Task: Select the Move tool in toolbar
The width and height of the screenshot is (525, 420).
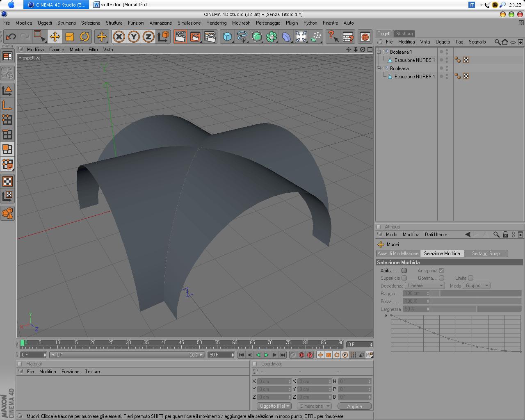Action: 55,37
